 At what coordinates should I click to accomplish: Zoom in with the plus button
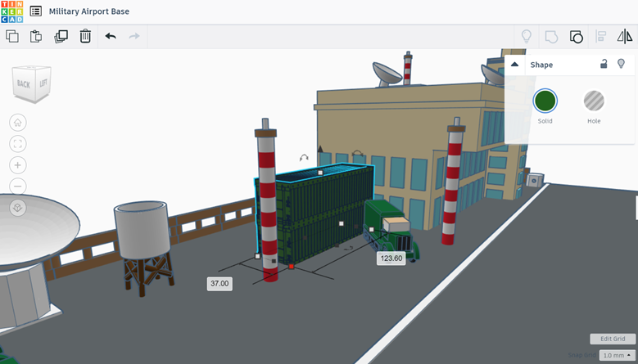coord(18,165)
